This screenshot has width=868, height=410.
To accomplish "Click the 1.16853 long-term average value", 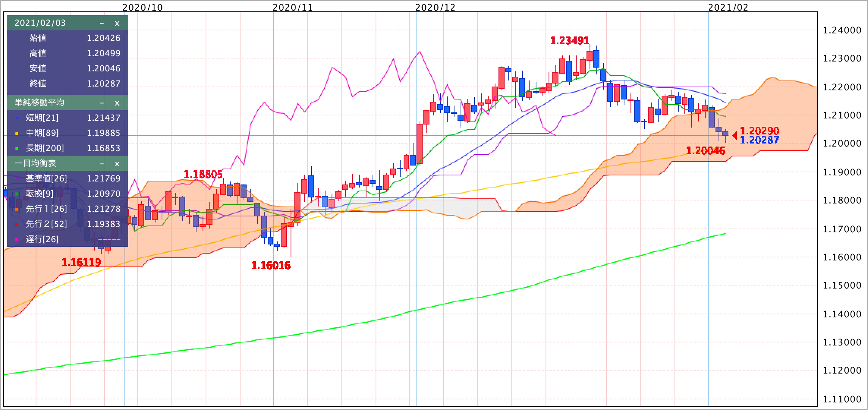I will coord(104,148).
